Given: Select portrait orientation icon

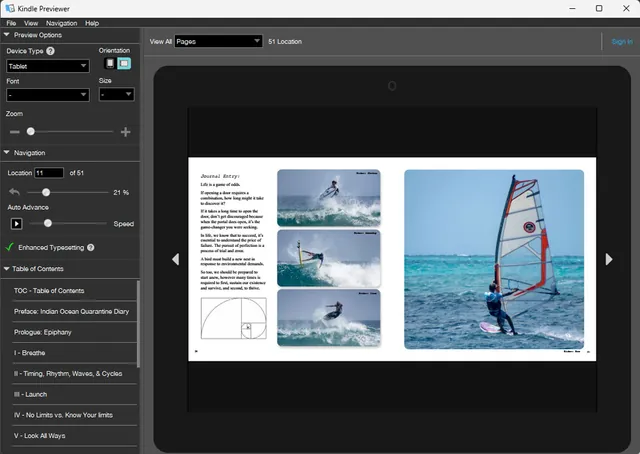Looking at the screenshot, I should [x=110, y=63].
